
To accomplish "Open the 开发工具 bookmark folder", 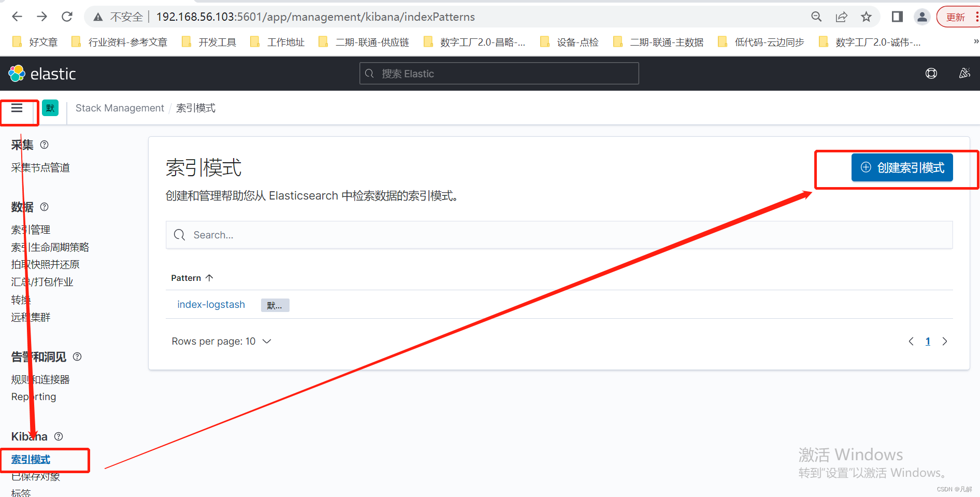I will pos(209,42).
